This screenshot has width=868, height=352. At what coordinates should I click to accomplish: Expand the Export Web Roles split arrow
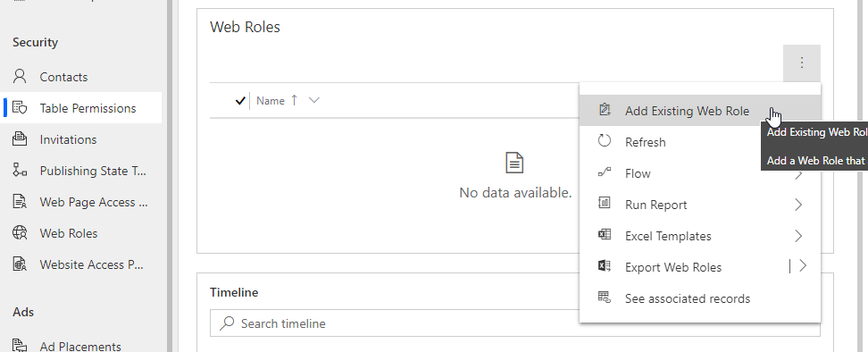(803, 267)
